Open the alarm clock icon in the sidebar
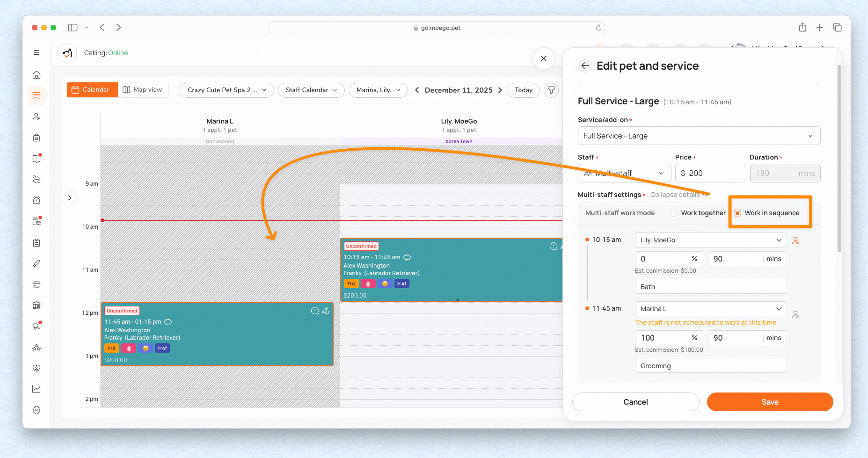The height and width of the screenshot is (458, 868). pos(36,200)
